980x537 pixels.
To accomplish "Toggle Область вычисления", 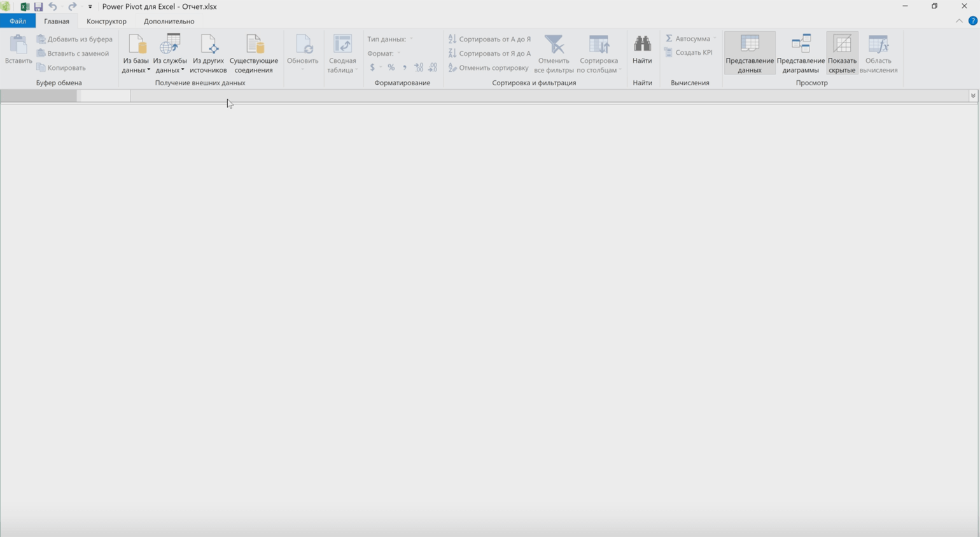I will click(x=879, y=53).
